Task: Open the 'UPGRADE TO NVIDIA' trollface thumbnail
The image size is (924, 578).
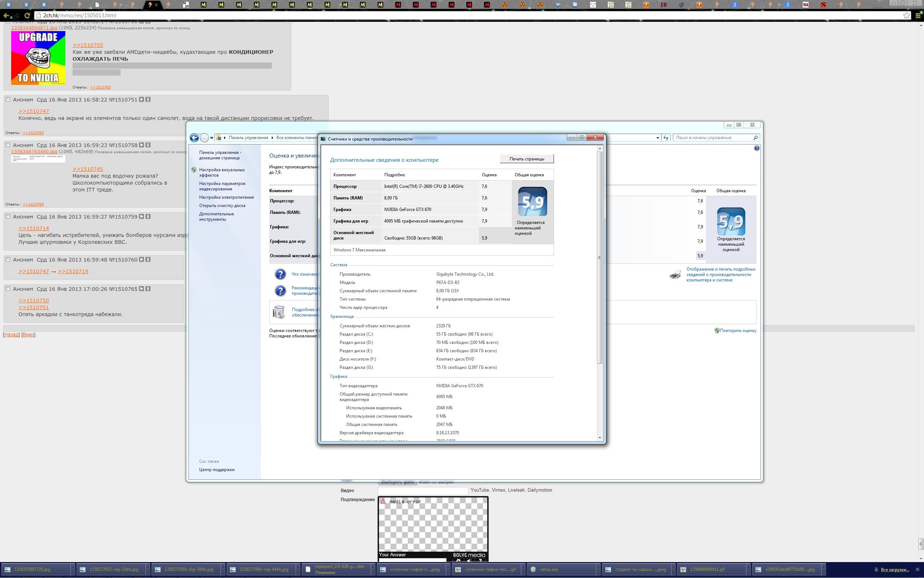Action: point(38,58)
